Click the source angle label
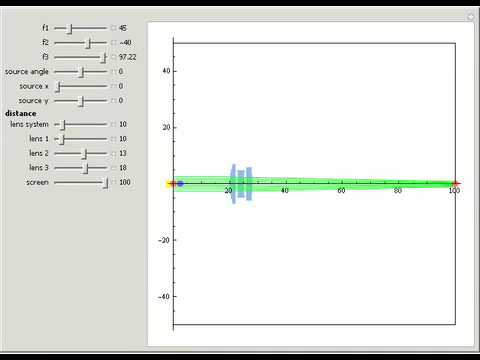 click(x=27, y=72)
